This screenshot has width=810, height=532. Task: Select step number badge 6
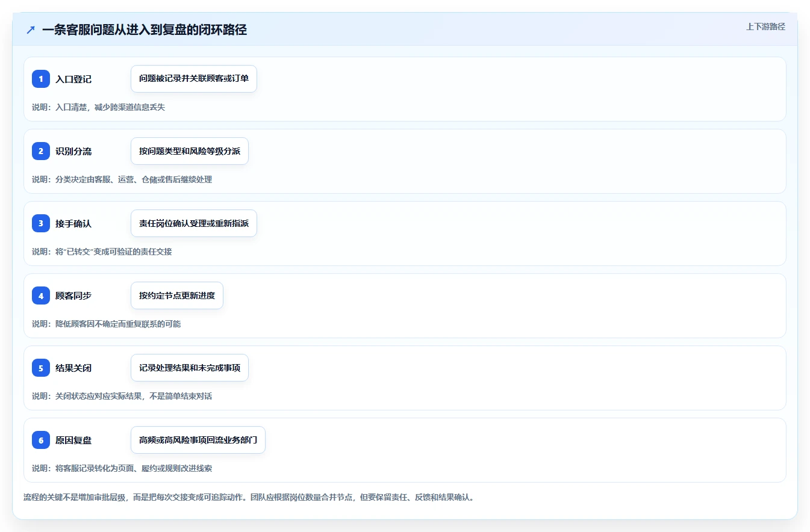coord(41,440)
